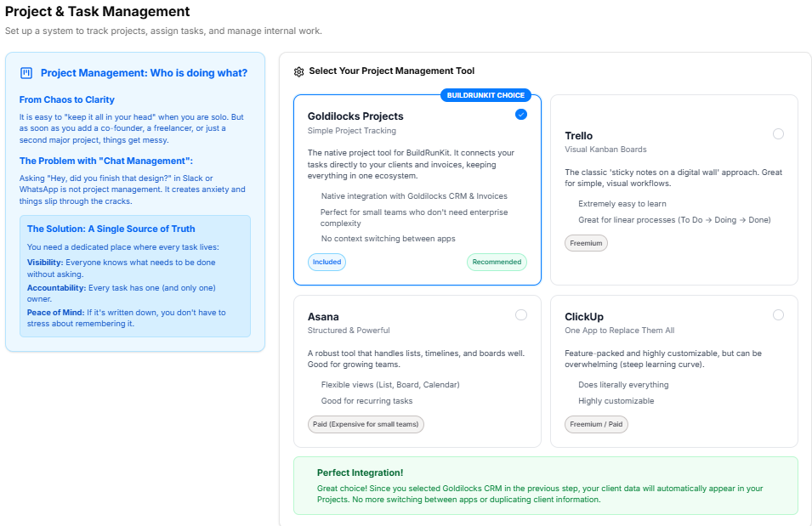The image size is (812, 526).
Task: Select the Trello radio button
Action: tap(778, 134)
